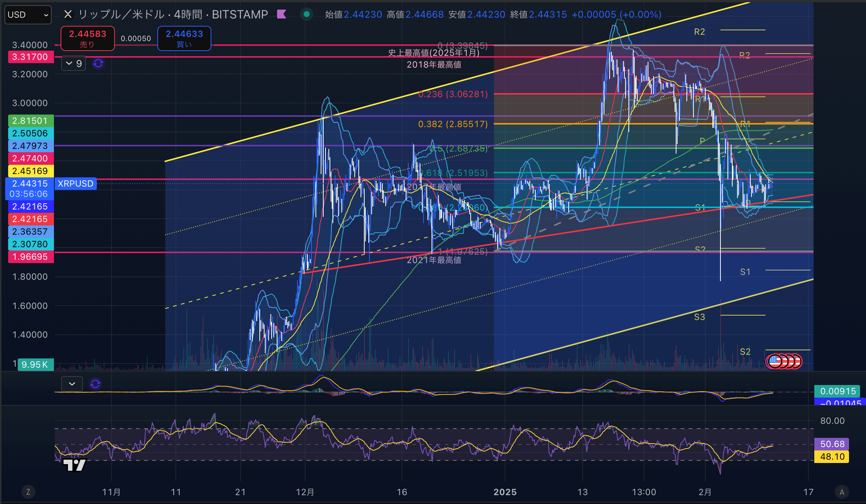Viewport: 866px width, 504px height.
Task: Click the 史上最高値(2025年1月) annotation
Action: pos(434,53)
